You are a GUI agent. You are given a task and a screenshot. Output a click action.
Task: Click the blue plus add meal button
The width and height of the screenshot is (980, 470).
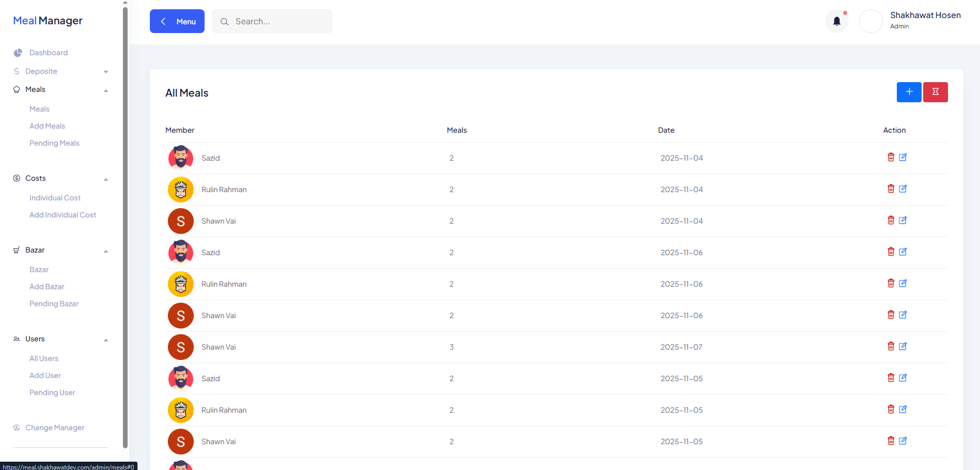(909, 92)
